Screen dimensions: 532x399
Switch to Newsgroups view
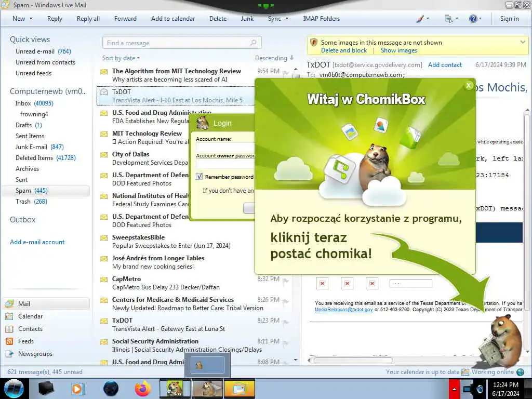click(x=35, y=353)
